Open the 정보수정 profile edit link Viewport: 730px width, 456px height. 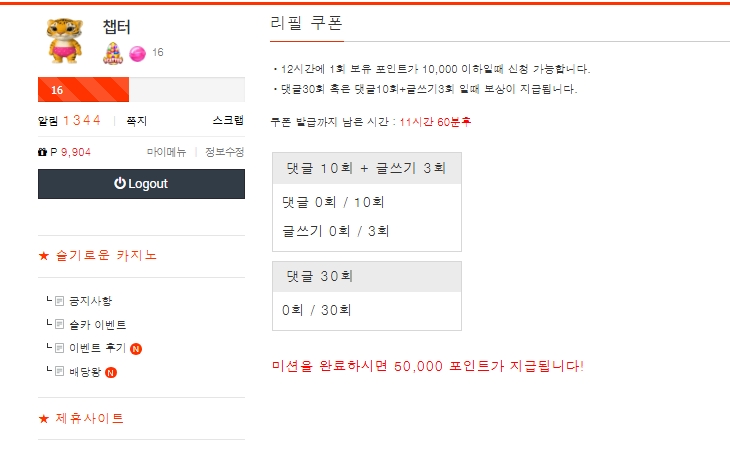point(224,152)
